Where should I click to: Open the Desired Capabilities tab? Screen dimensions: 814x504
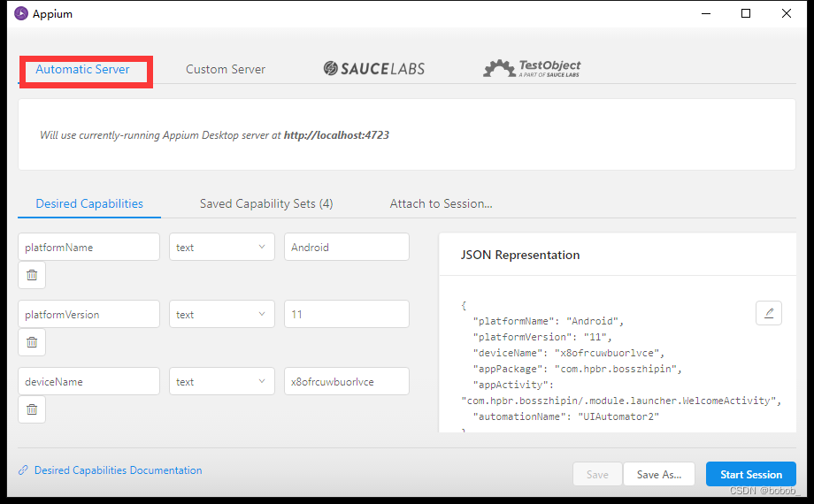tap(89, 203)
